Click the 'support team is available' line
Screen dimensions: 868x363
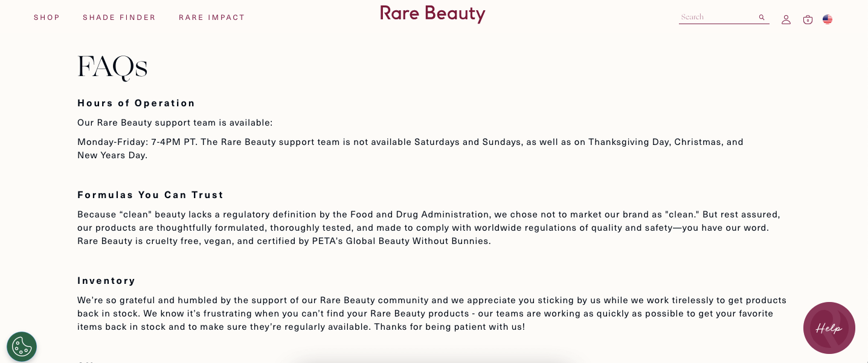click(x=175, y=123)
